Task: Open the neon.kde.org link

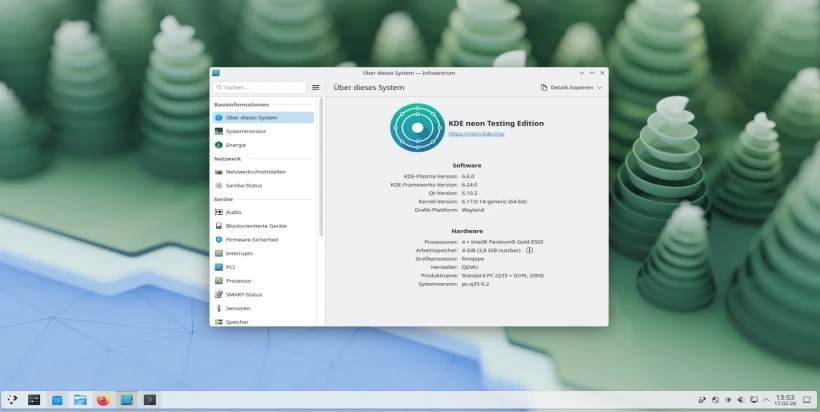Action: (476, 134)
